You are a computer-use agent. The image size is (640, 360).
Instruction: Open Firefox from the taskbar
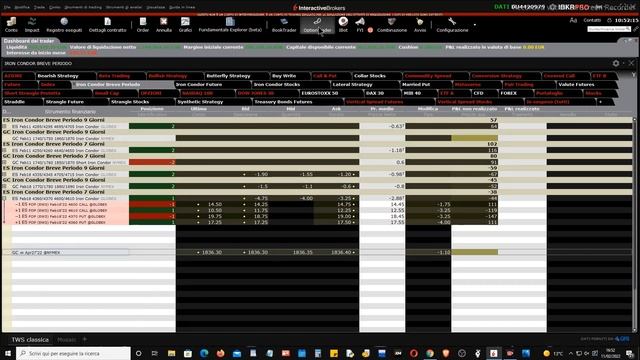click(x=220, y=353)
